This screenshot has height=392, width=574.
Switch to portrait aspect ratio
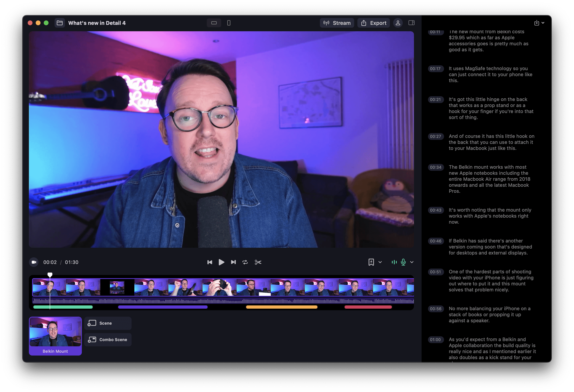229,23
